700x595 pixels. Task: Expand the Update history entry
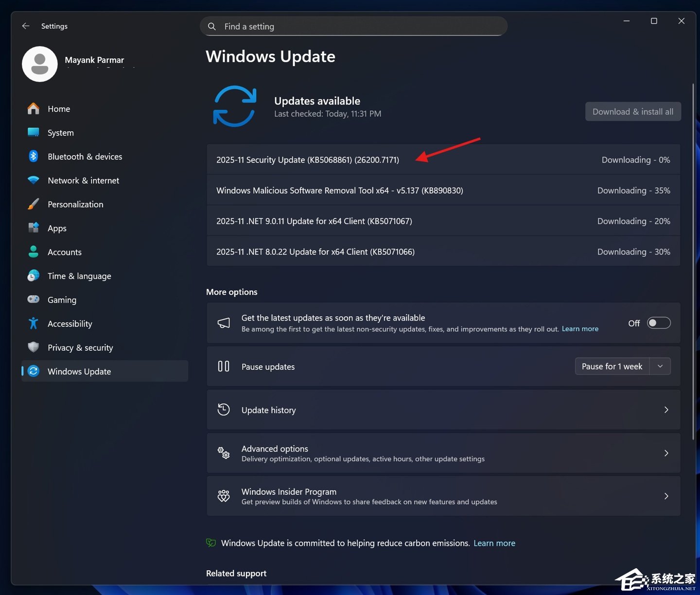pyautogui.click(x=666, y=410)
